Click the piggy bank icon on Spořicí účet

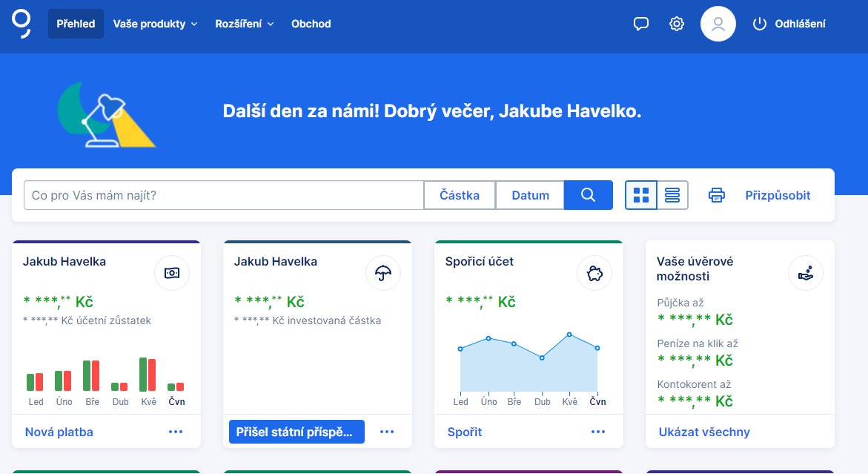click(594, 273)
